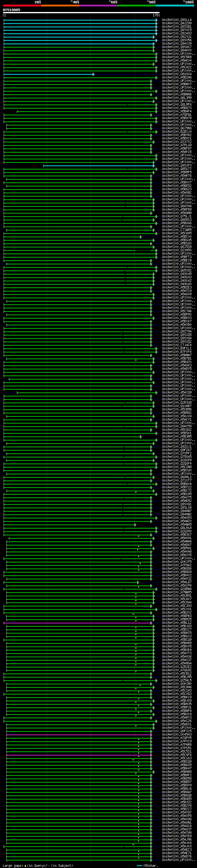Open hit UniRef100_Q9SLL4
The width and height of the screenshot is (197, 868).
pos(177,20)
